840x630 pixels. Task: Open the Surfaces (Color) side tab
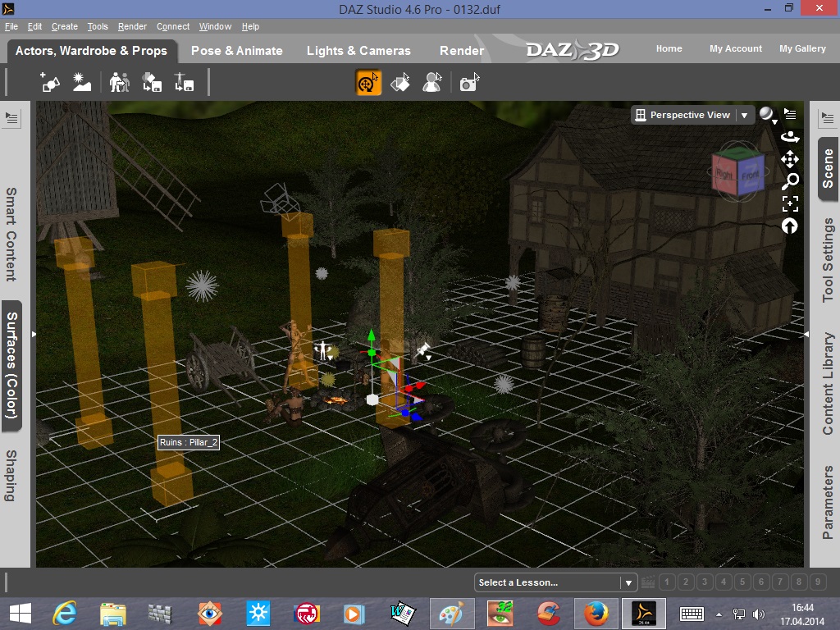tap(11, 366)
